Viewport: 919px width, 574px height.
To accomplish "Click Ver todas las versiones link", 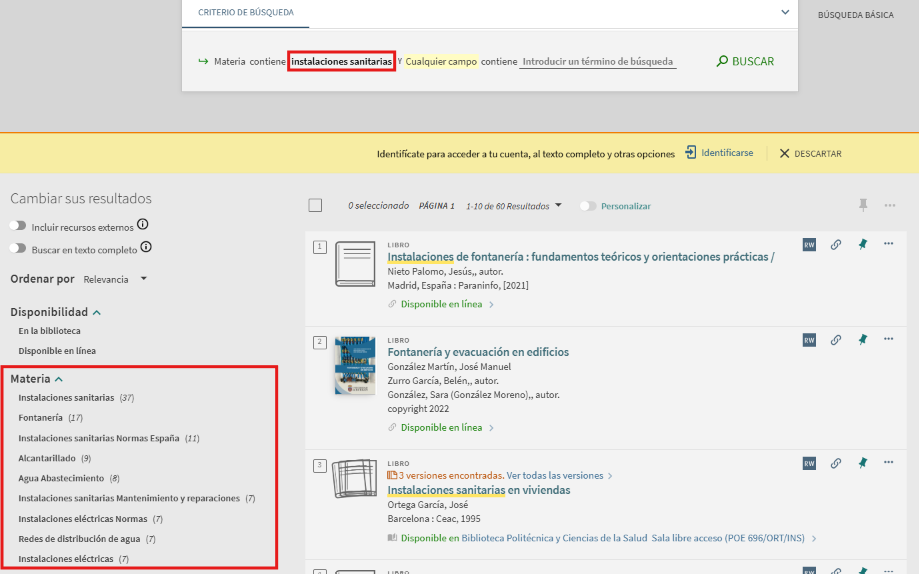I will tap(554, 475).
